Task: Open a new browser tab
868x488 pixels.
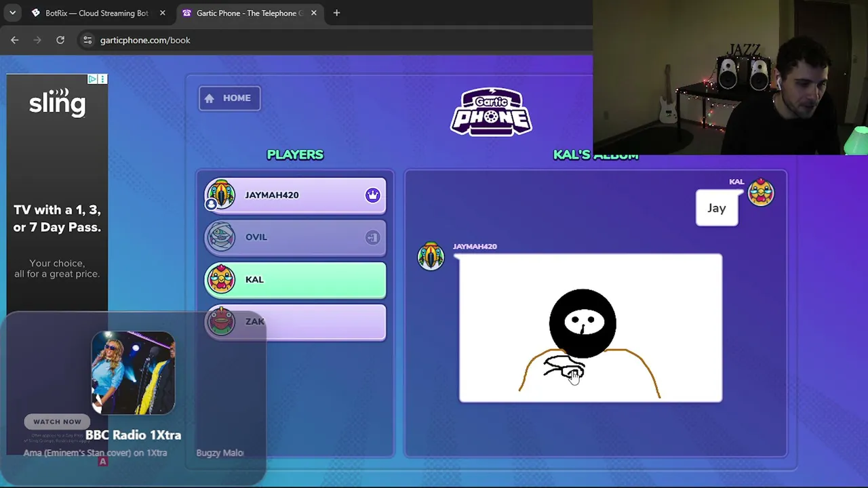Action: coord(336,13)
